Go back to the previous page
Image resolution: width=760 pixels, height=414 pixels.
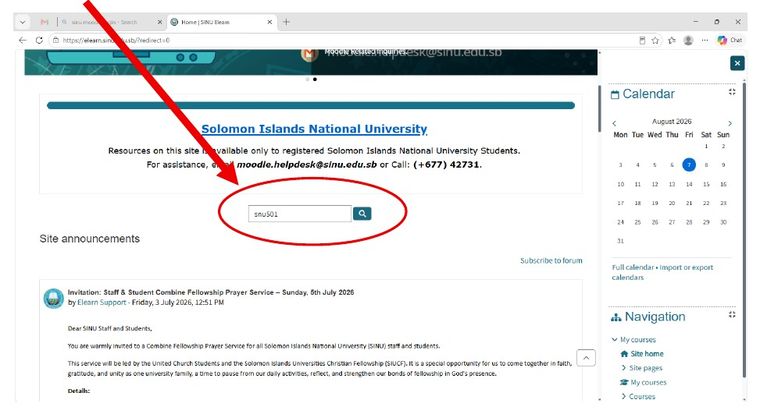tap(22, 40)
